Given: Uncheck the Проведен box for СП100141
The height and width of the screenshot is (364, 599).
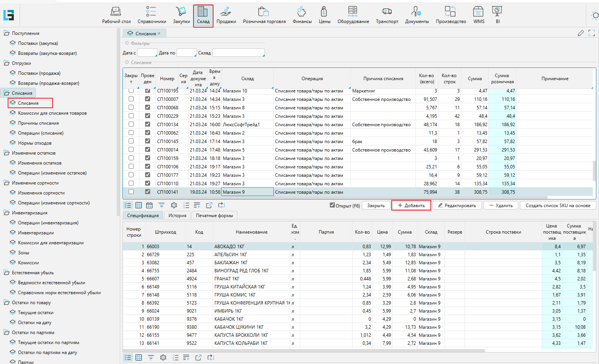Looking at the screenshot, I should [147, 192].
